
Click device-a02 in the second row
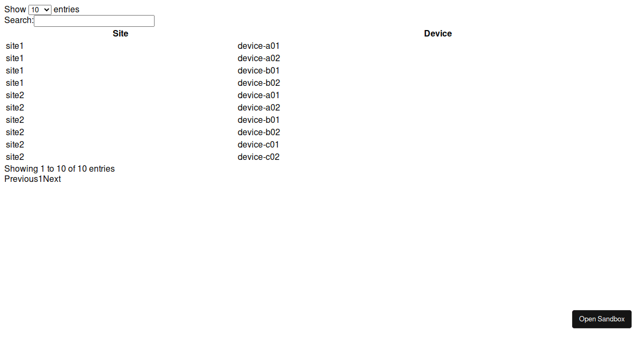(x=259, y=58)
